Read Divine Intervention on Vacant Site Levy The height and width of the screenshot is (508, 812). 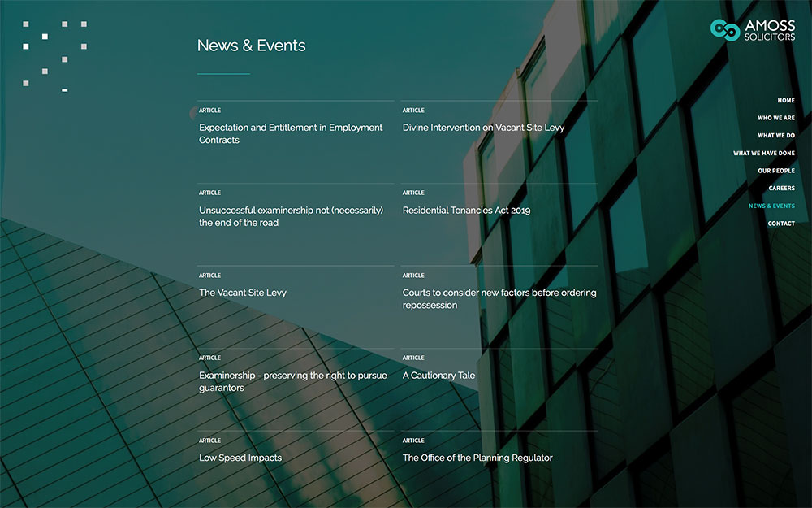483,128
